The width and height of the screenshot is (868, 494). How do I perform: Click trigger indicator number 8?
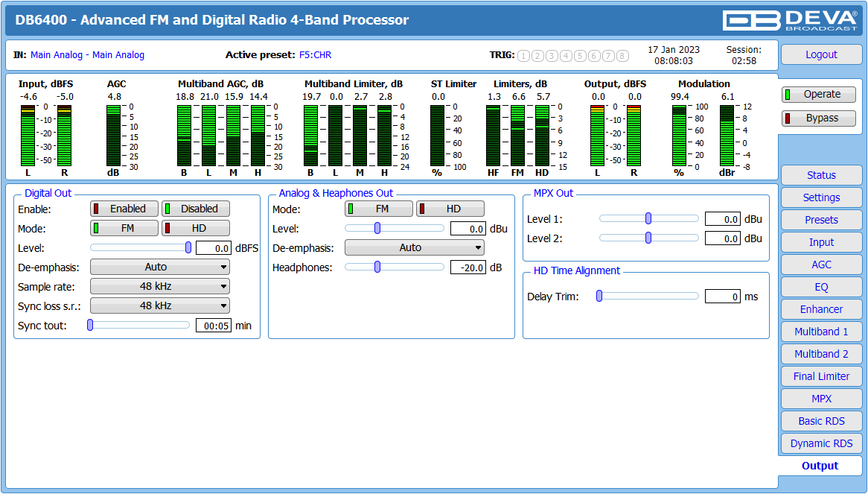pos(622,55)
